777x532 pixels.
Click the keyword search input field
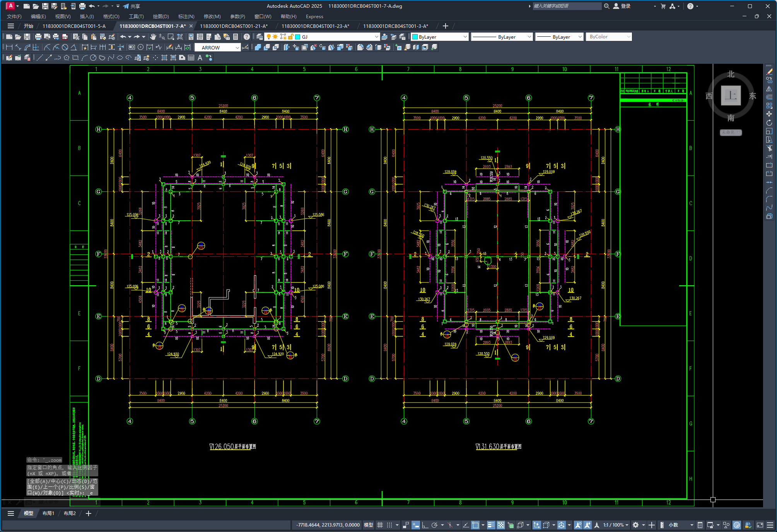pos(567,6)
